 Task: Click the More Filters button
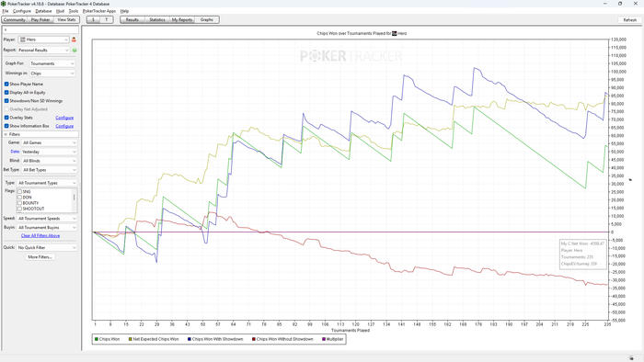click(x=40, y=257)
